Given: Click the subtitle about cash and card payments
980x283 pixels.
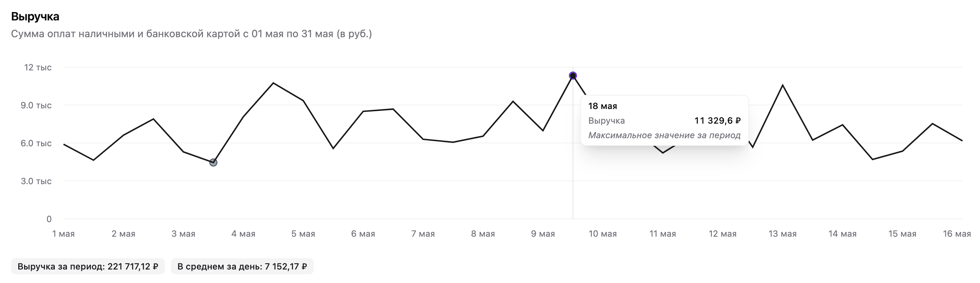Looking at the screenshot, I should point(191,34).
